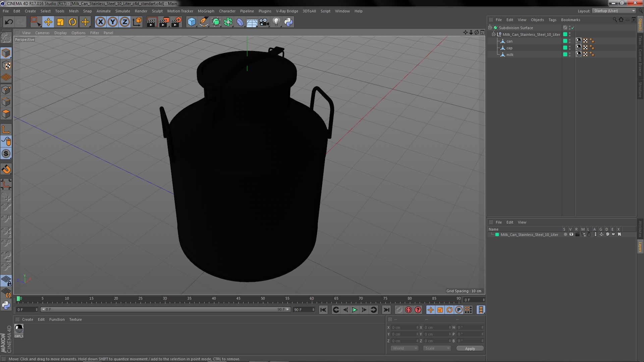Toggle the Z axis lock icon
The height and width of the screenshot is (362, 644).
click(125, 22)
